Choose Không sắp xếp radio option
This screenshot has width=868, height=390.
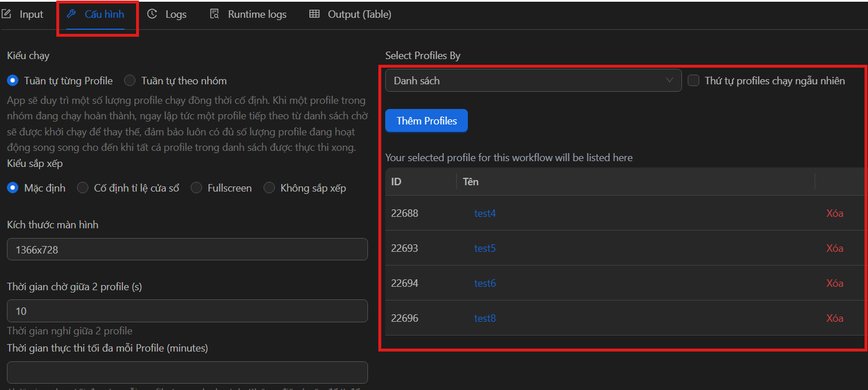coord(269,188)
